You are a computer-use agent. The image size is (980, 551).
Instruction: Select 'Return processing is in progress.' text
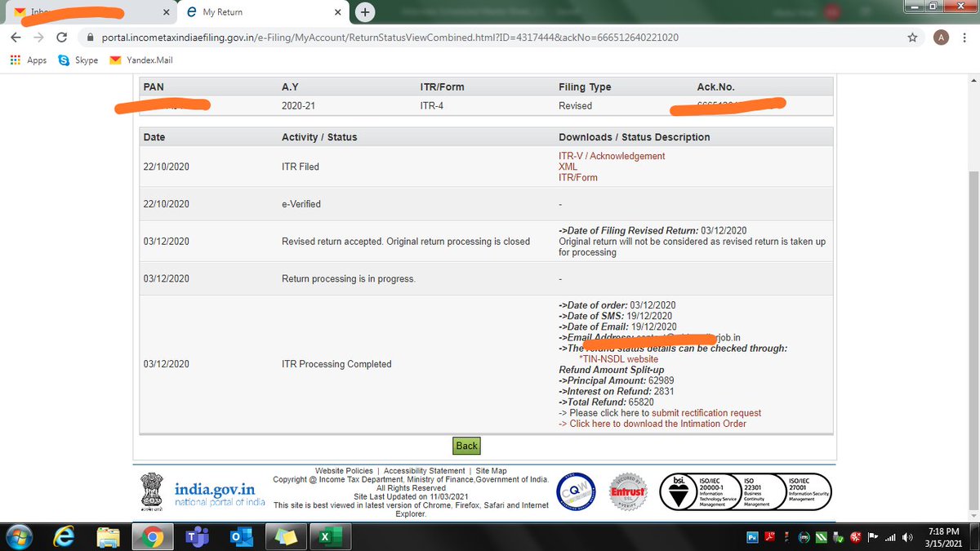(x=349, y=279)
